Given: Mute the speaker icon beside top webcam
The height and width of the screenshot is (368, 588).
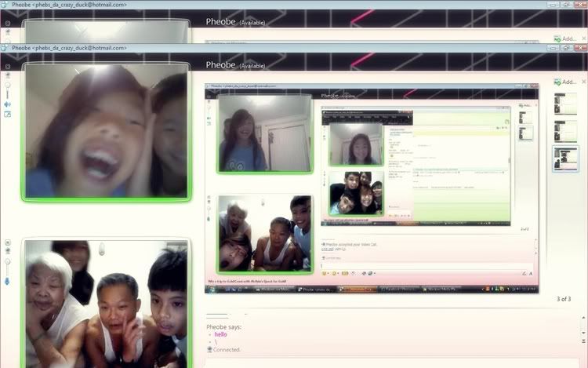Looking at the screenshot, I should pyautogui.click(x=8, y=104).
